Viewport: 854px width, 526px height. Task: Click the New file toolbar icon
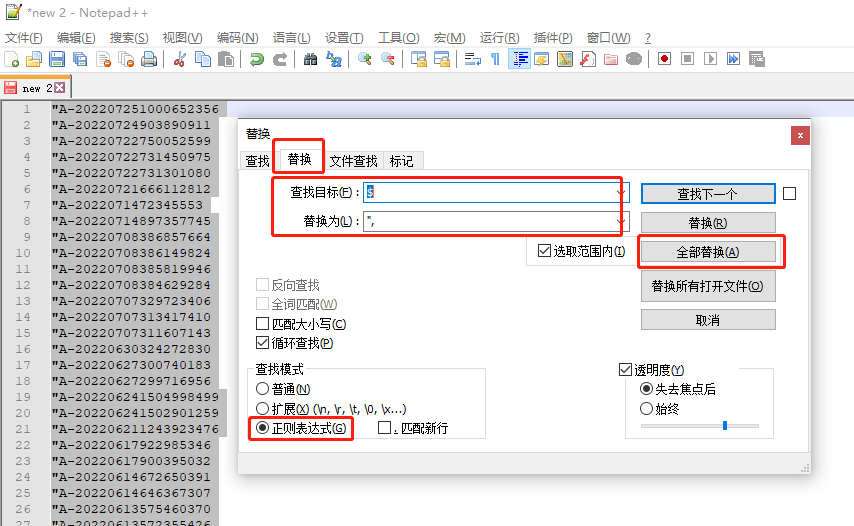(x=11, y=59)
